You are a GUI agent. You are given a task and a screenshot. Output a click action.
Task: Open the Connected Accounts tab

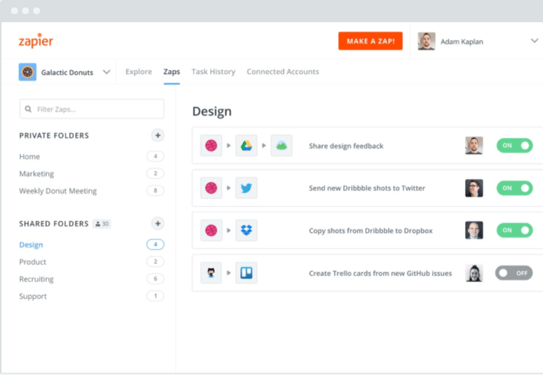[x=283, y=72]
